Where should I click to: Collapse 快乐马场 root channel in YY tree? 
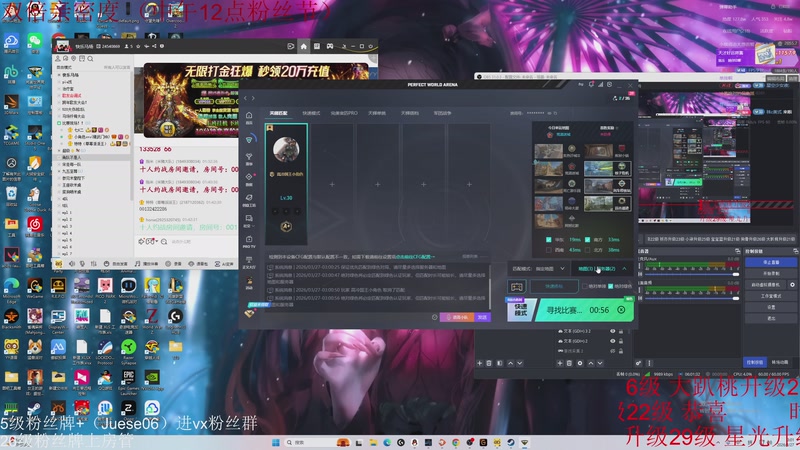59,75
